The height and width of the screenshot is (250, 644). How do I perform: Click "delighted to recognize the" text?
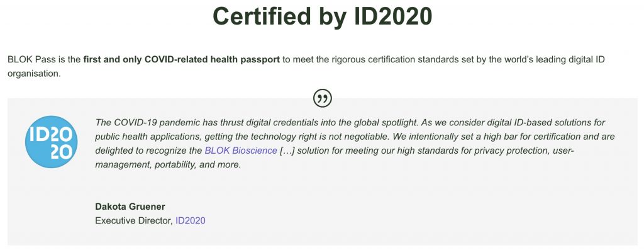[148, 151]
